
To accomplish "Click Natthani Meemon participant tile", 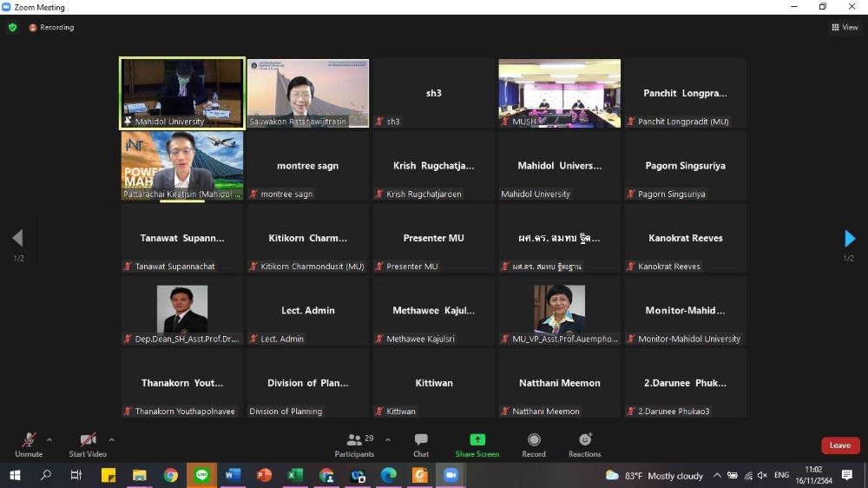I will click(x=559, y=383).
